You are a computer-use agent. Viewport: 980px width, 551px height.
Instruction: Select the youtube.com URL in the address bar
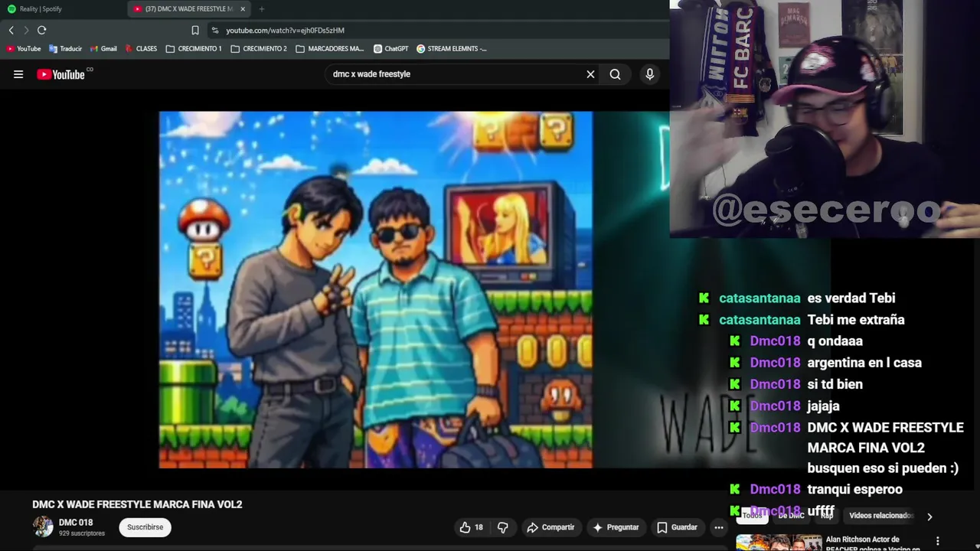tap(285, 30)
